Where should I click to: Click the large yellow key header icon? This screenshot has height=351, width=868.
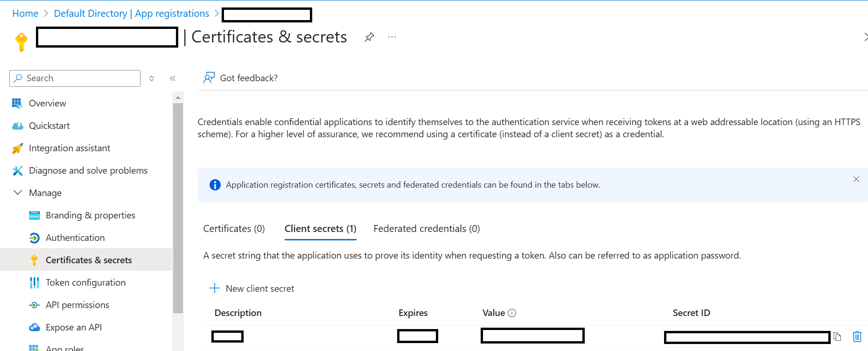click(x=21, y=42)
